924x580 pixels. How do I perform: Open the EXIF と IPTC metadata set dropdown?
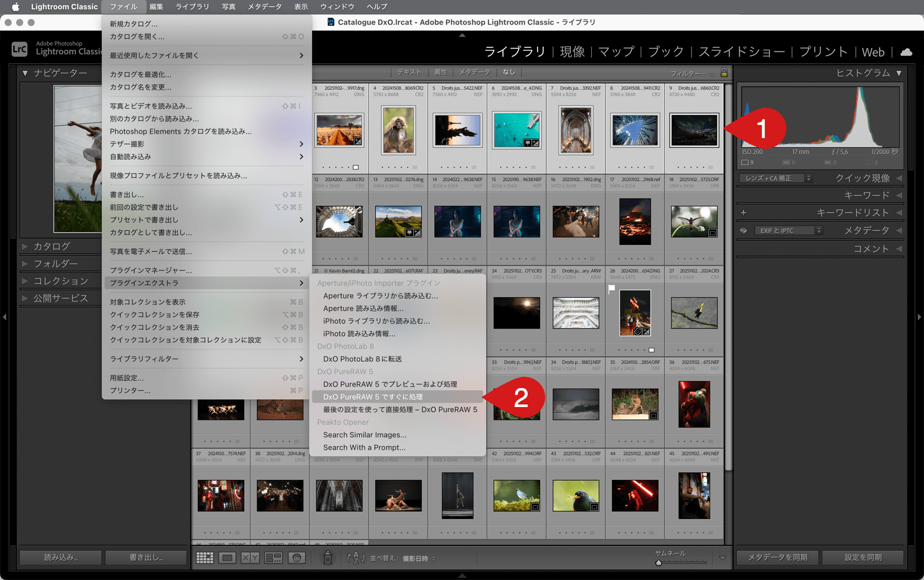tap(788, 230)
